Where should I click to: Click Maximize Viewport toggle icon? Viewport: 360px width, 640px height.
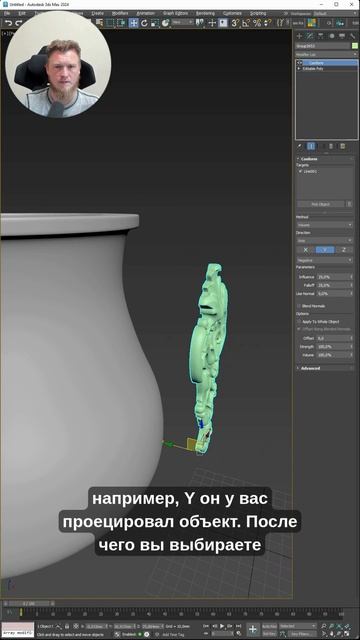[347, 634]
